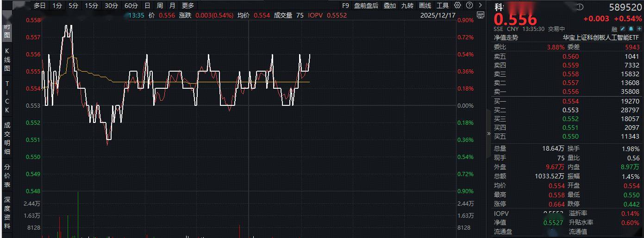Expand the 更多 time period options
Screen dimensions: 644x238
pos(188,6)
